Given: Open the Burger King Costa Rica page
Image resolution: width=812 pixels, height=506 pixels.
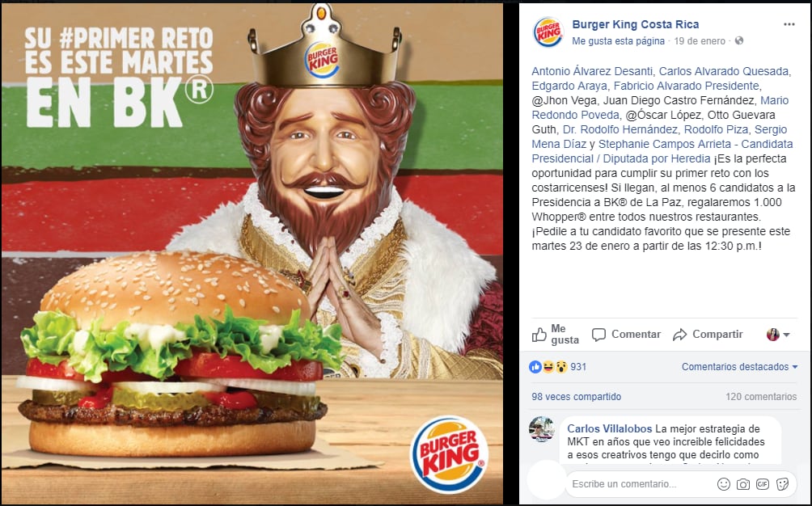Looking at the screenshot, I should (x=636, y=24).
